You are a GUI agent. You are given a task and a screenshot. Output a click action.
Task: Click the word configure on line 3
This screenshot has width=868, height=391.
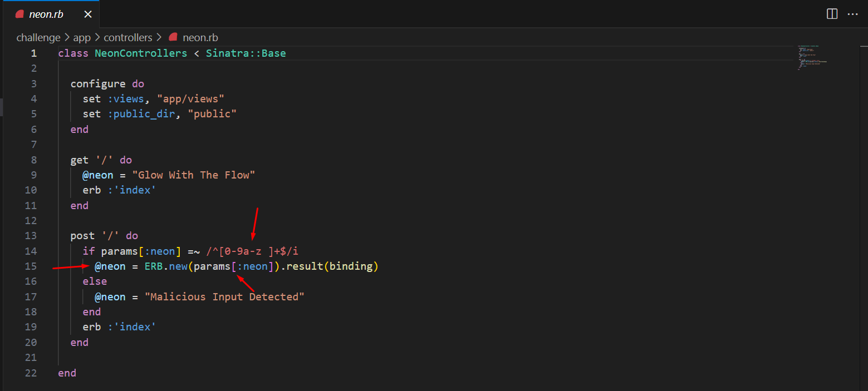[98, 84]
